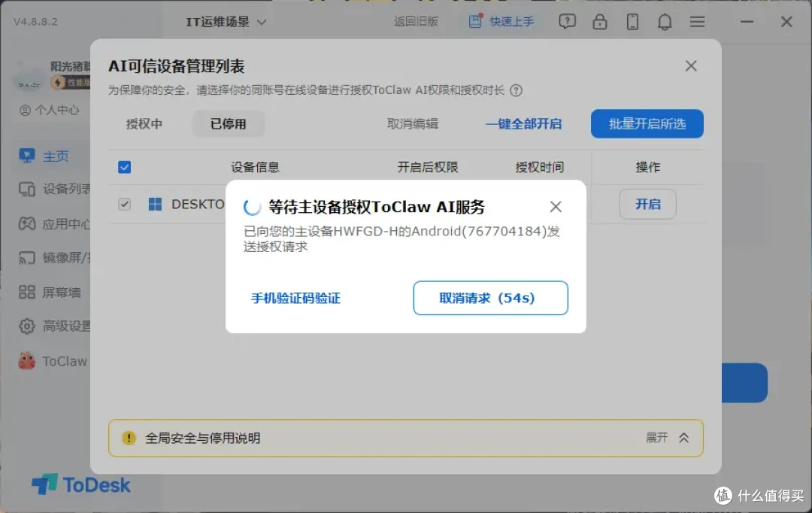Switch to the 已停用 tab
The width and height of the screenshot is (812, 513).
pos(229,124)
